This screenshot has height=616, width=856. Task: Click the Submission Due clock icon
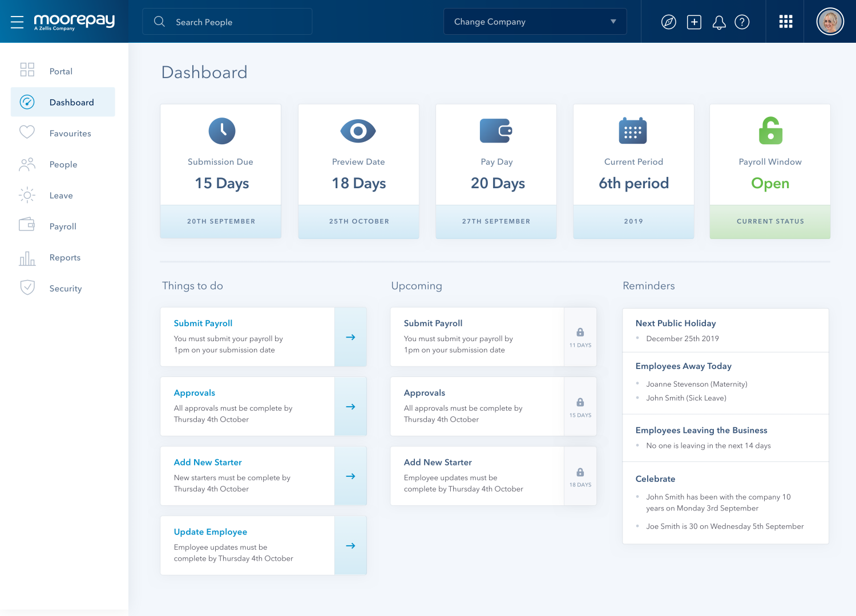pos(222,131)
